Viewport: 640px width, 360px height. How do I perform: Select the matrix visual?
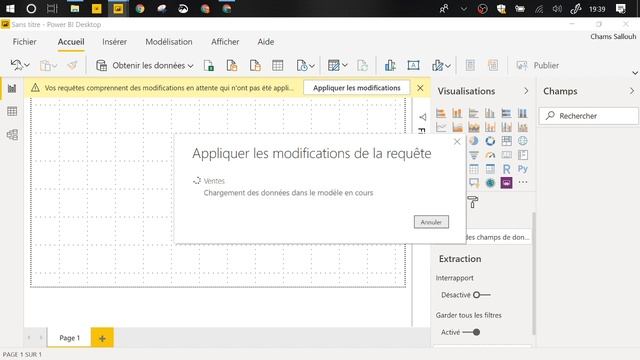(x=490, y=169)
